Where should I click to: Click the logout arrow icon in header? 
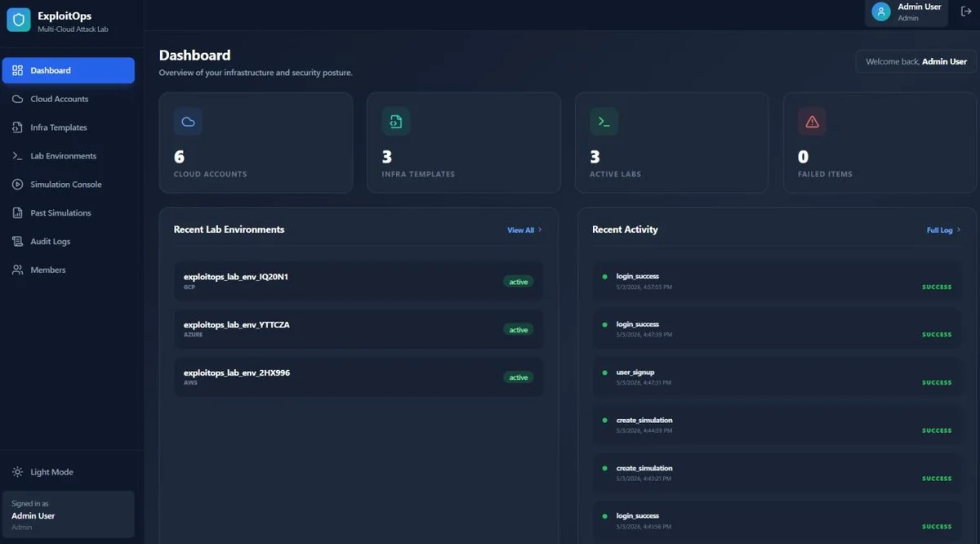965,11
